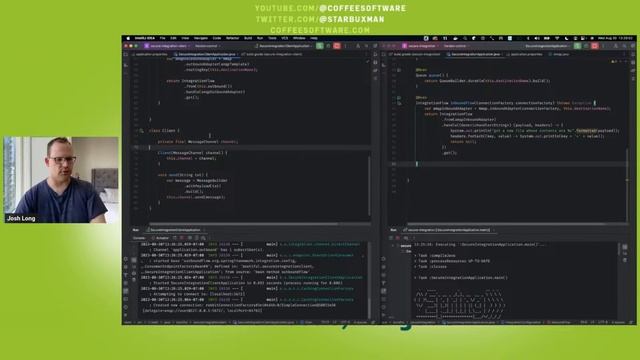This screenshot has height=360, width=640.
Task: Click Rerun icon in right Run panel
Action: pyautogui.click(x=391, y=238)
